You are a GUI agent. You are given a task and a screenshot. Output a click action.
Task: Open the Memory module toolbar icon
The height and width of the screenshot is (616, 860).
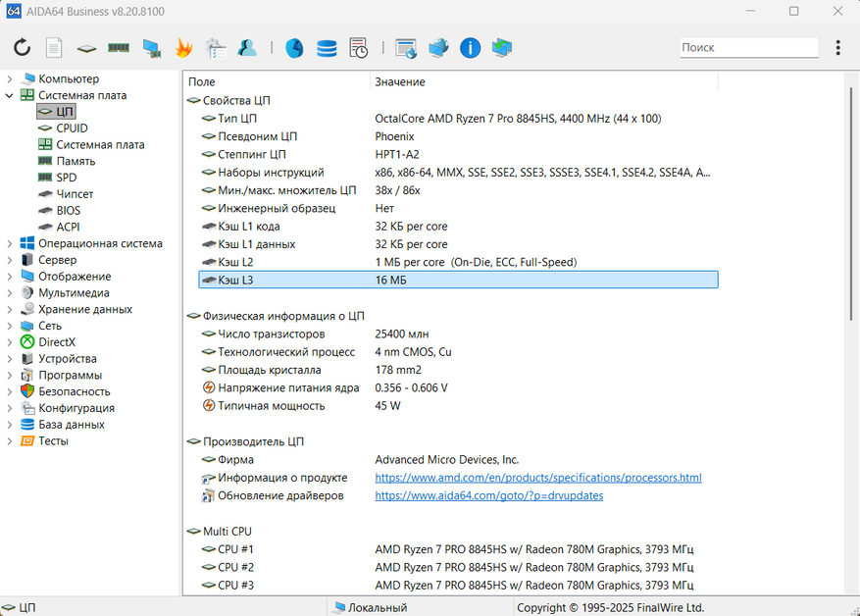tap(119, 48)
